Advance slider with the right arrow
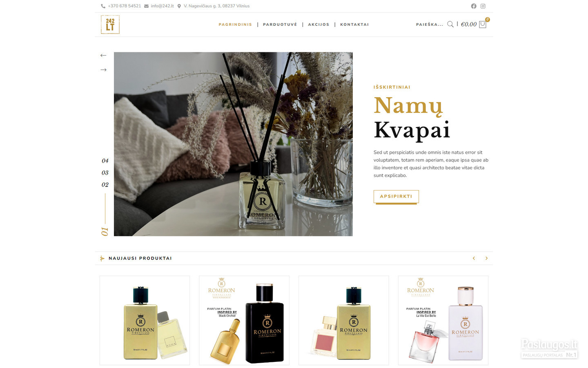 click(103, 70)
